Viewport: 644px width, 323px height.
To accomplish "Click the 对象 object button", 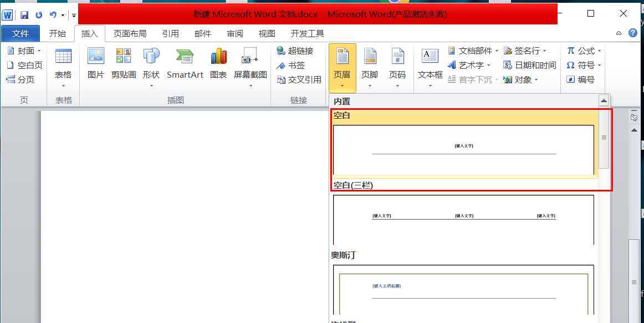I will point(520,79).
